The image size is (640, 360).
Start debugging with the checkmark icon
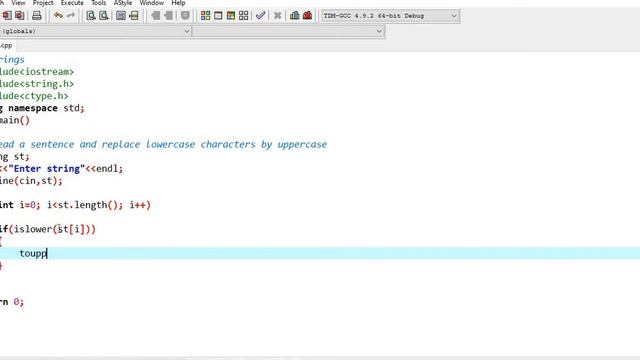260,16
